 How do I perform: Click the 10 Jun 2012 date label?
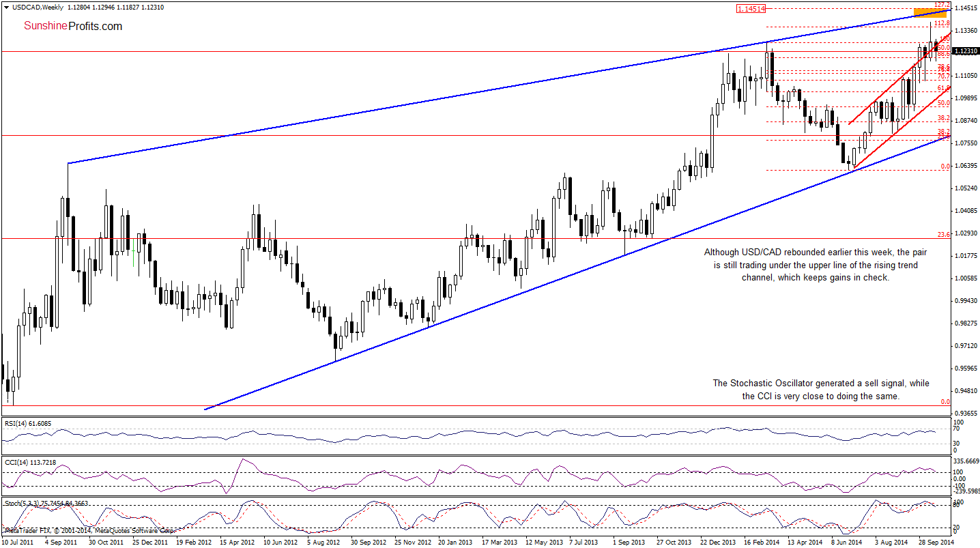pos(280,542)
